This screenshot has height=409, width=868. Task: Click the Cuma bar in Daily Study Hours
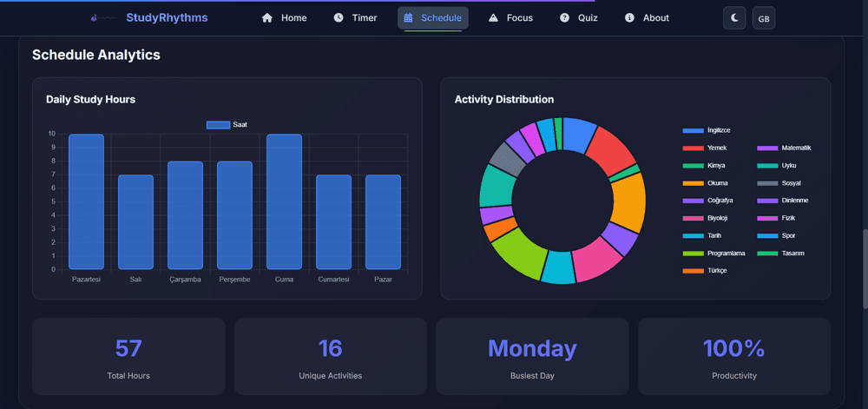click(x=284, y=201)
